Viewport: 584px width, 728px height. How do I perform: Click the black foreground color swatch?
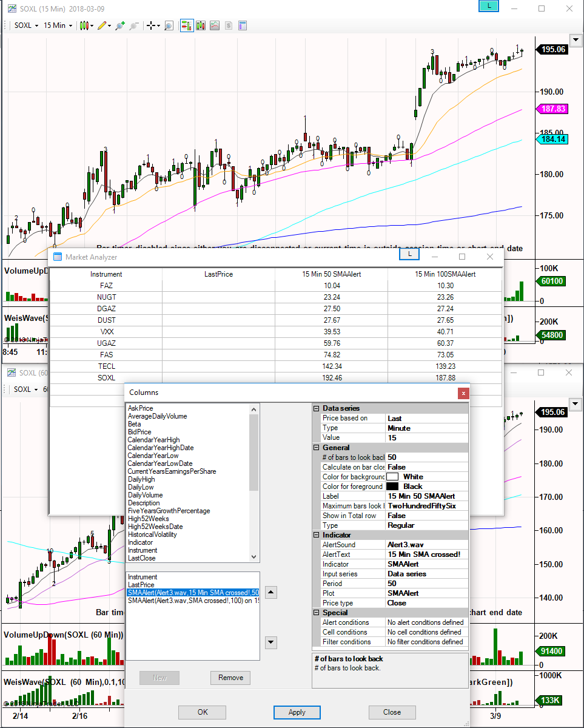pos(392,487)
